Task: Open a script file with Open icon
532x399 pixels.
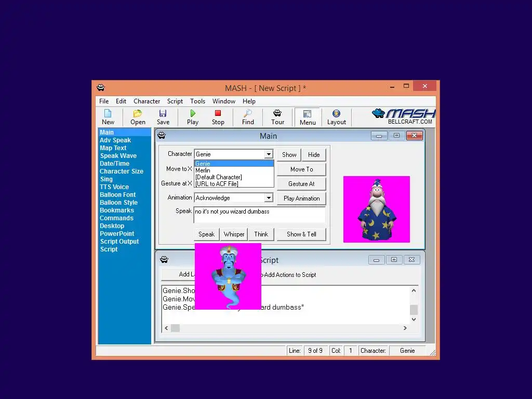Action: (x=138, y=117)
